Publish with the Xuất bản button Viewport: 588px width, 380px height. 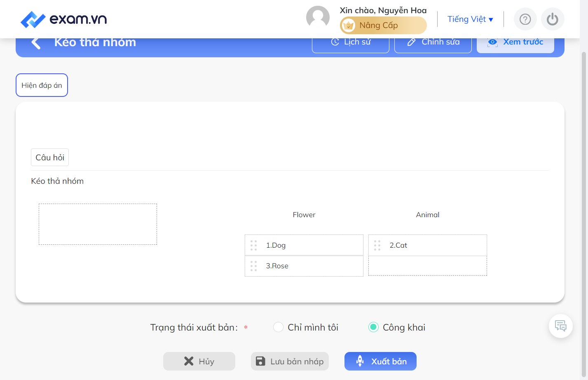pos(380,361)
